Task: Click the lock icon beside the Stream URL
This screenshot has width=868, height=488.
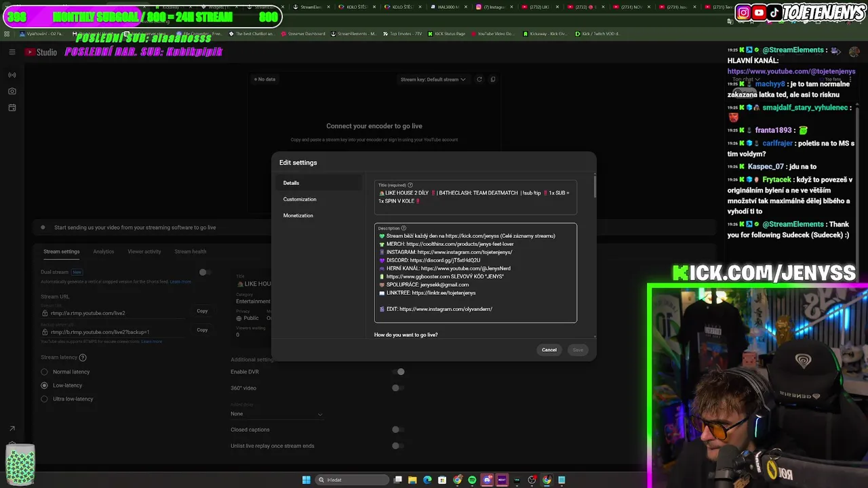Action: pyautogui.click(x=45, y=313)
